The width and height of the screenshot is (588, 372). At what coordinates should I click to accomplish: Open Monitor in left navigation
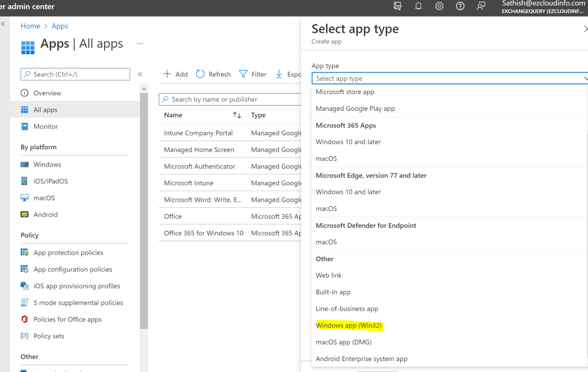45,126
